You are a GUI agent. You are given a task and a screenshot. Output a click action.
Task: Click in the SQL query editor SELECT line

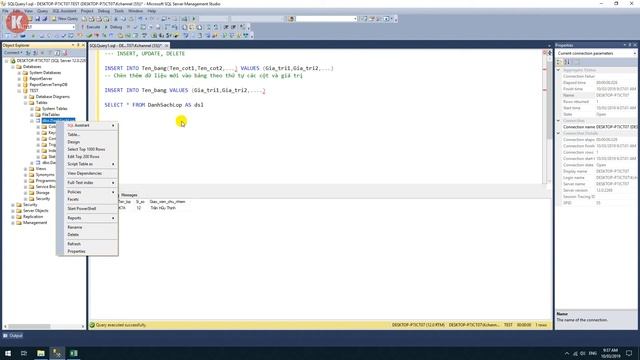(153, 105)
